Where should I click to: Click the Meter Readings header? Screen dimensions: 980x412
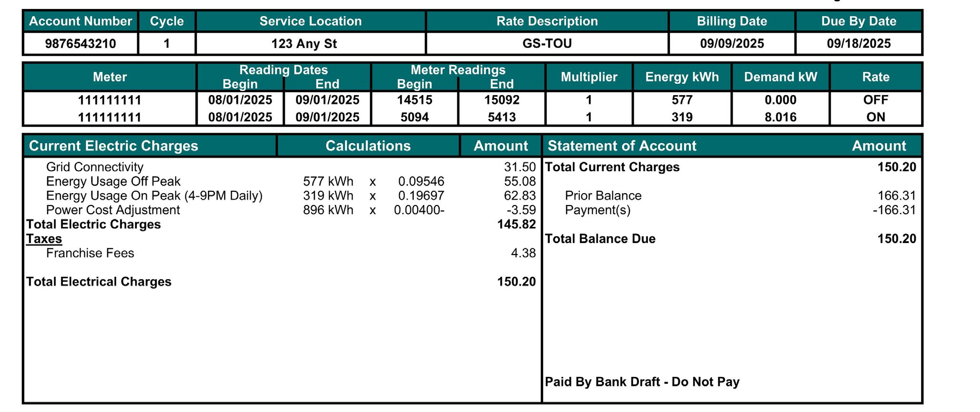pos(458,70)
